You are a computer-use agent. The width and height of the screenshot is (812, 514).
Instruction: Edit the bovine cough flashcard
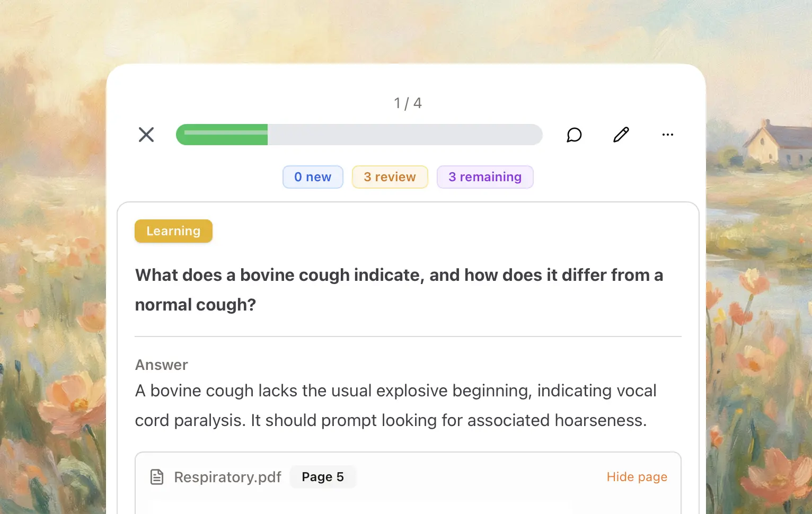click(621, 135)
